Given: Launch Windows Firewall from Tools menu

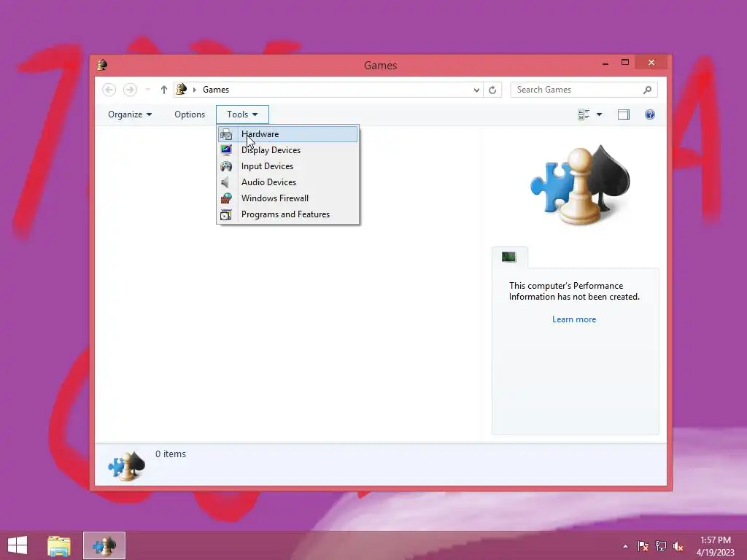Looking at the screenshot, I should pyautogui.click(x=287, y=198).
